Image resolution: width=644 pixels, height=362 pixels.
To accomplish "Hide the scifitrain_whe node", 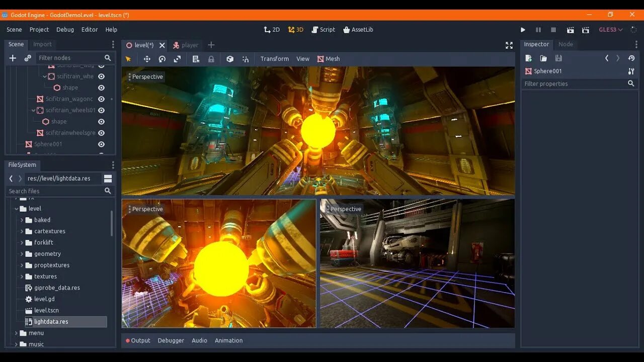I will (x=101, y=76).
